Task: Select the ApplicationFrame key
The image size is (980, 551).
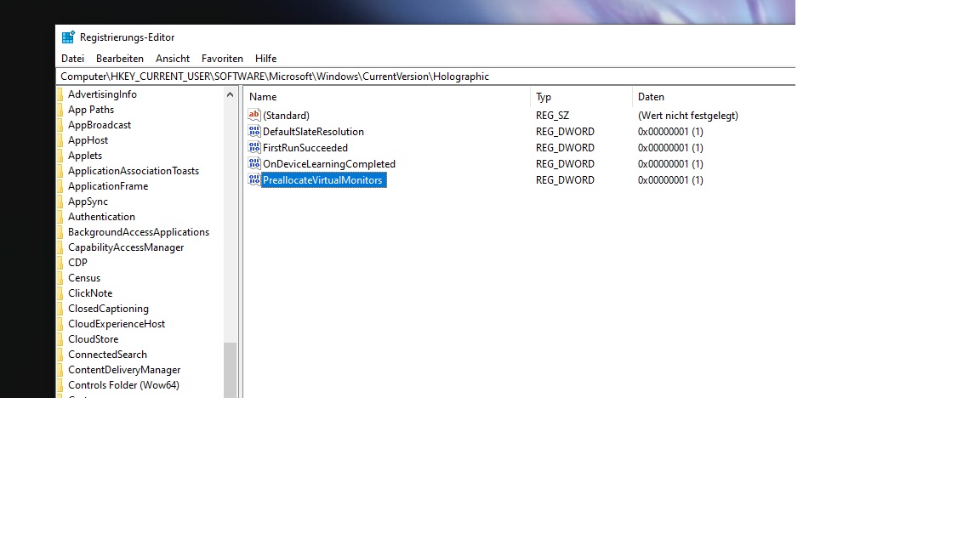Action: (107, 186)
